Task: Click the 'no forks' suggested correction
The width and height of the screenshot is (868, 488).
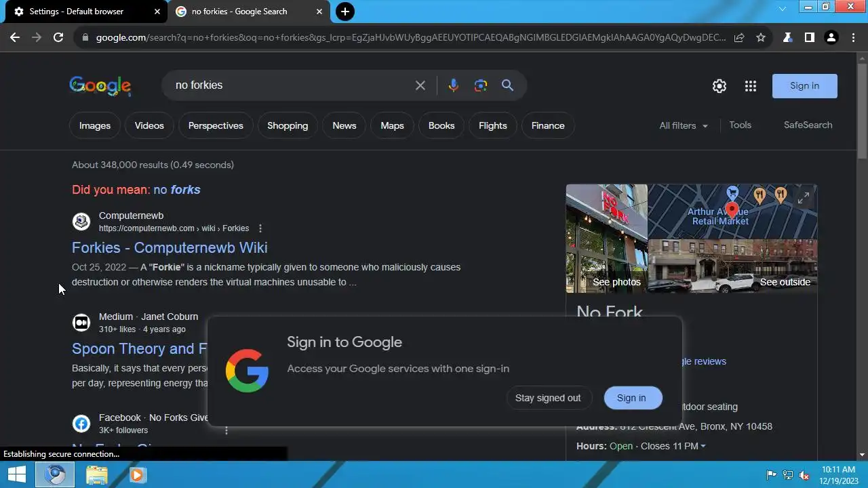Action: [x=177, y=190]
